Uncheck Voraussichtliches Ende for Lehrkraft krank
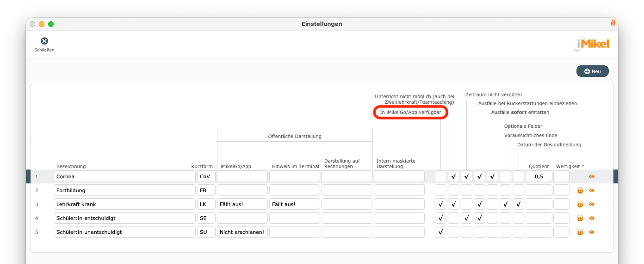644x264 pixels. (506, 204)
